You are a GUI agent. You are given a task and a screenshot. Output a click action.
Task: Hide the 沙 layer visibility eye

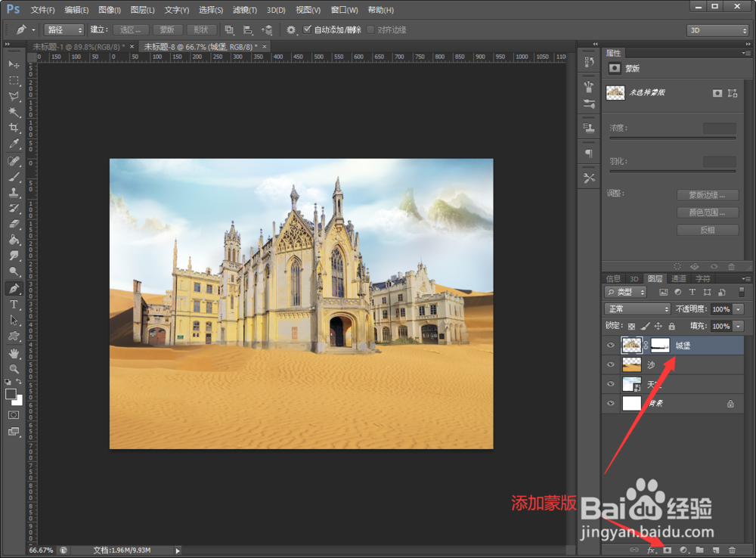tap(610, 364)
